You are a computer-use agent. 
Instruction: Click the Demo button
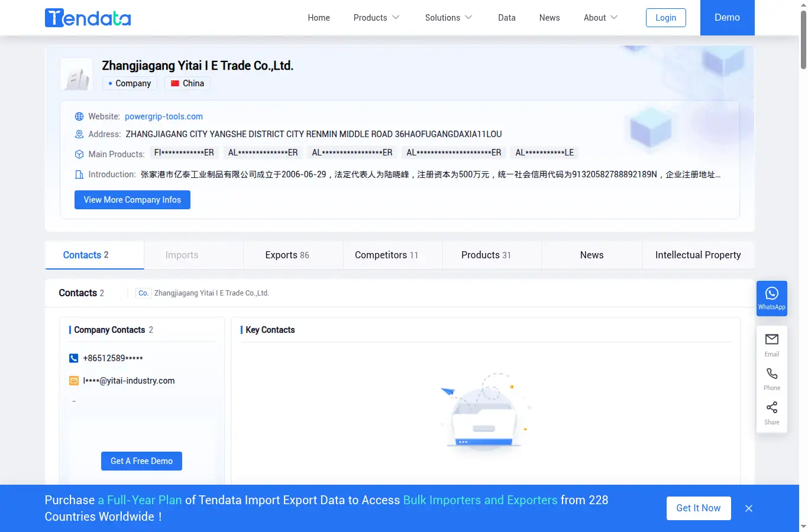click(728, 18)
